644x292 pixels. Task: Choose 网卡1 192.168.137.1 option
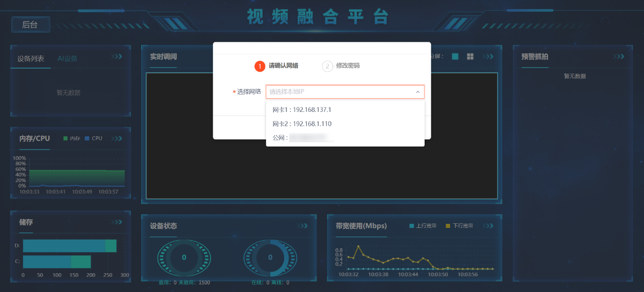coord(302,110)
